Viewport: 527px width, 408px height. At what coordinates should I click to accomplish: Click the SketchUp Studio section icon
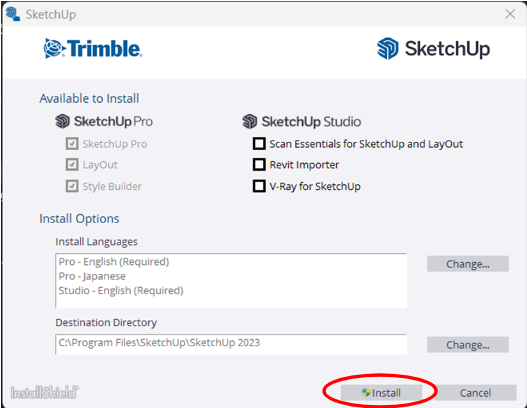pyautogui.click(x=249, y=121)
